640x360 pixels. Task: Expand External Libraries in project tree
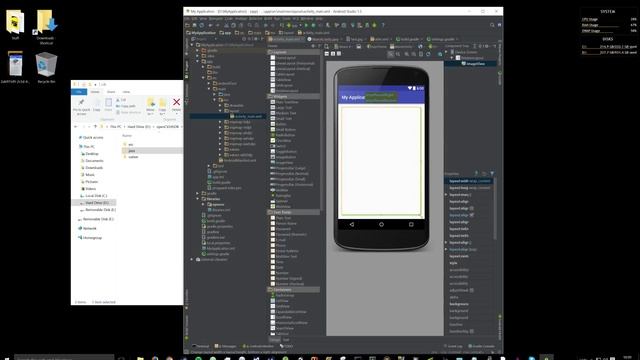coord(192,259)
